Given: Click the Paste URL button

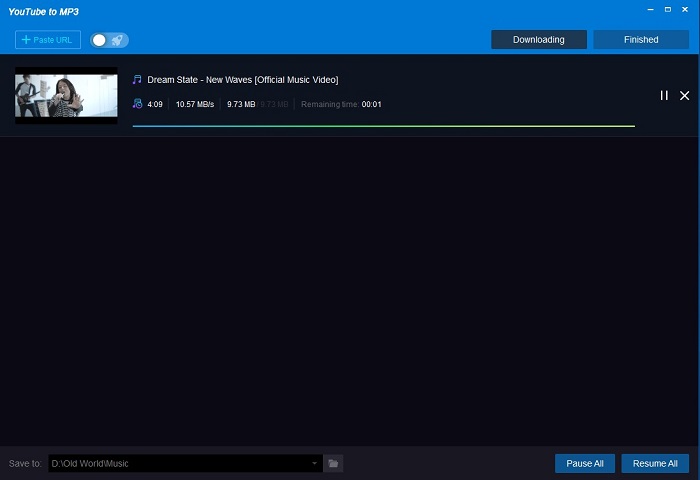Looking at the screenshot, I should [48, 40].
